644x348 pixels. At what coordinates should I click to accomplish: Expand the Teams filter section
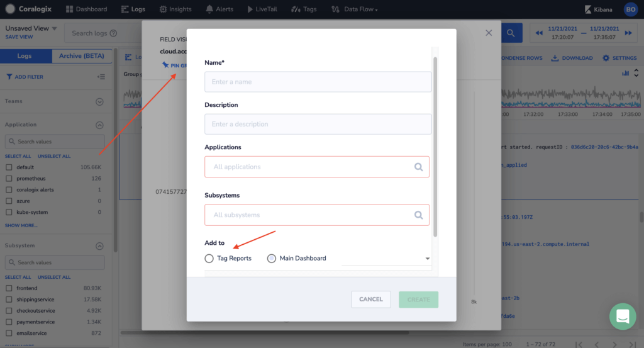pos(99,101)
